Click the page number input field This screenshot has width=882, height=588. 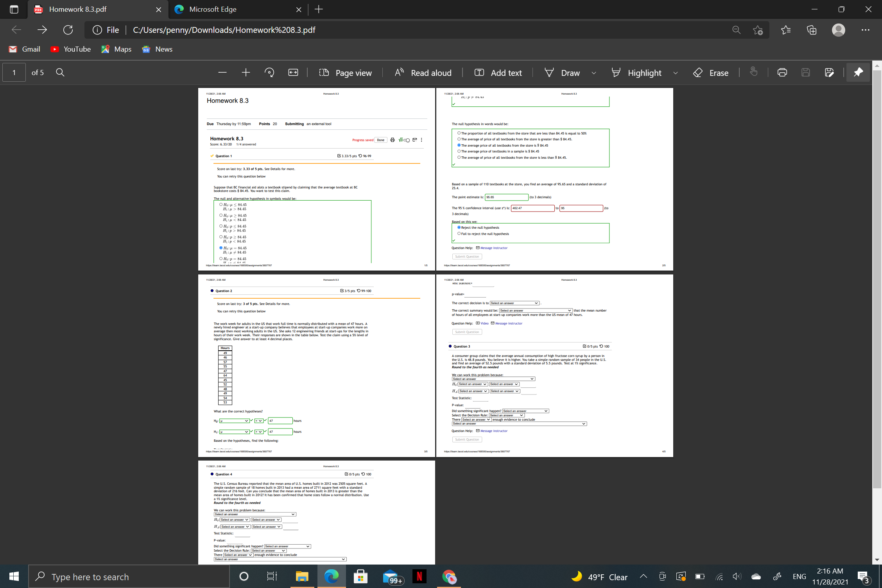coord(14,73)
